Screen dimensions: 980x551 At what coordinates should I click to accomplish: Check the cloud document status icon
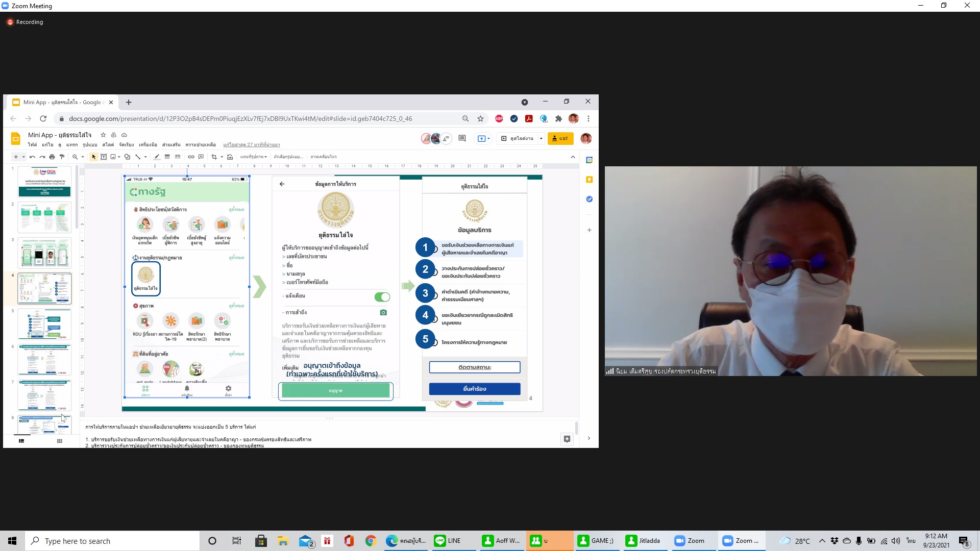tap(124, 135)
